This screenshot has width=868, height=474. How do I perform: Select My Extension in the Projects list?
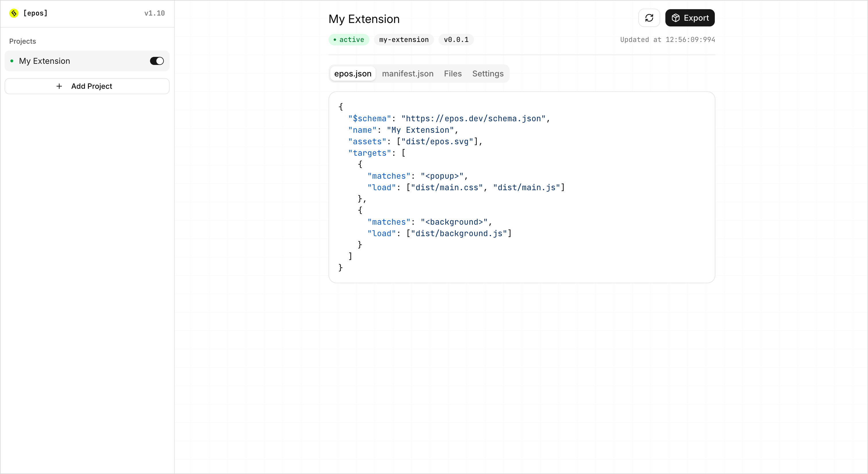[x=45, y=61]
